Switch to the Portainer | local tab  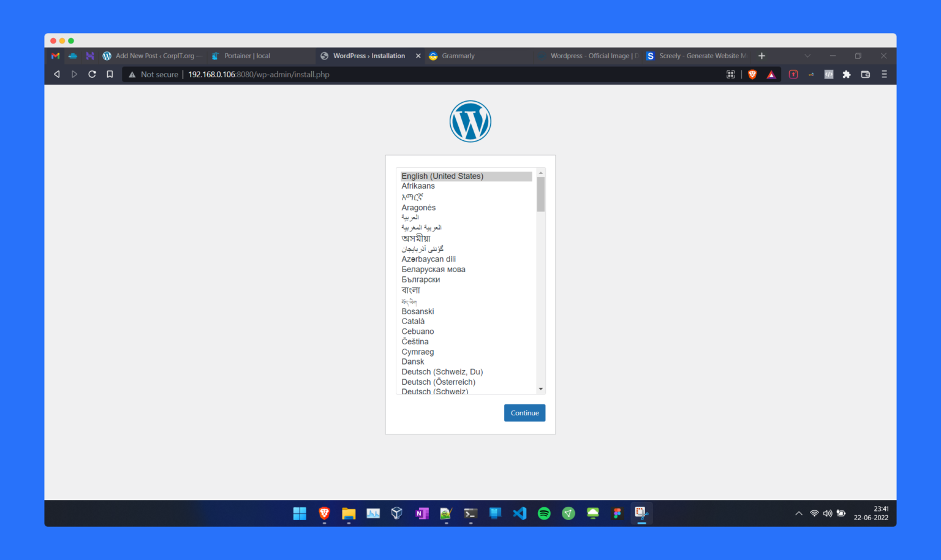246,56
